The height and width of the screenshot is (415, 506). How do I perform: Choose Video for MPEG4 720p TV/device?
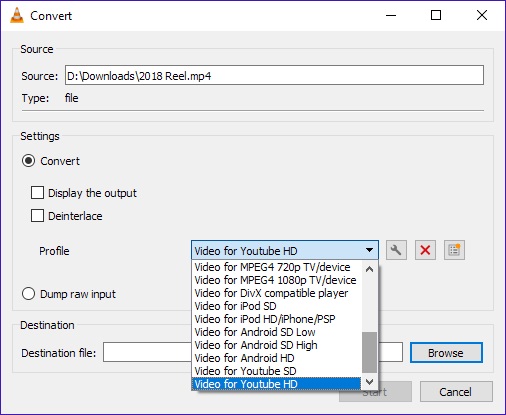click(277, 267)
